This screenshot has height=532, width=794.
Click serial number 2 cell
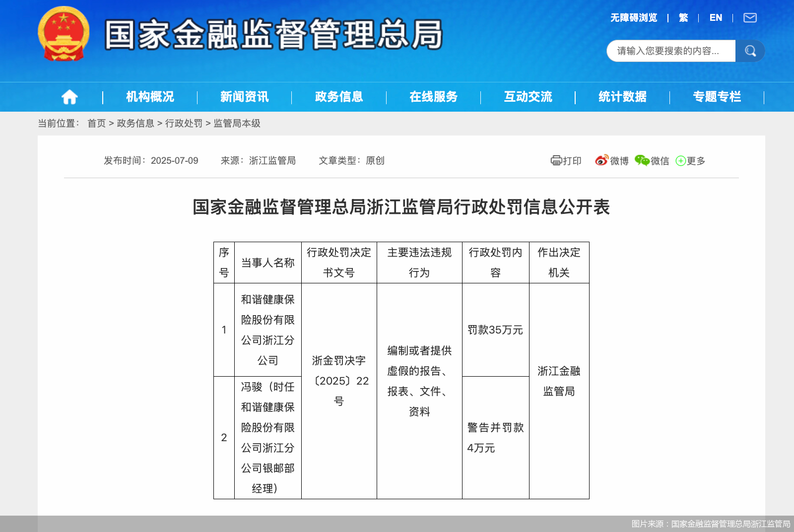pos(224,438)
